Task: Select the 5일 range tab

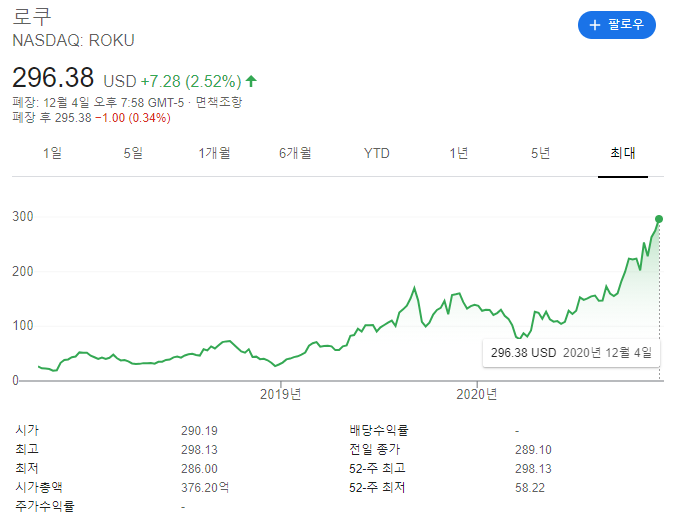Action: pyautogui.click(x=133, y=153)
